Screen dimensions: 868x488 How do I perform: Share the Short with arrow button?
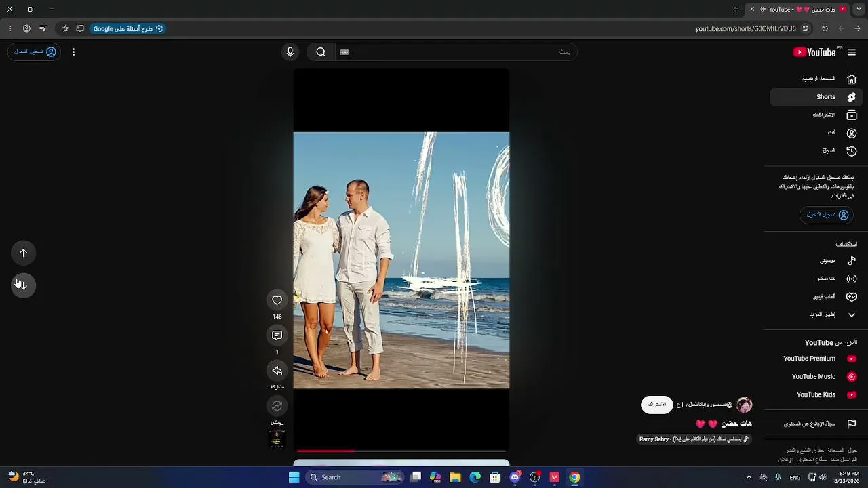277,371
